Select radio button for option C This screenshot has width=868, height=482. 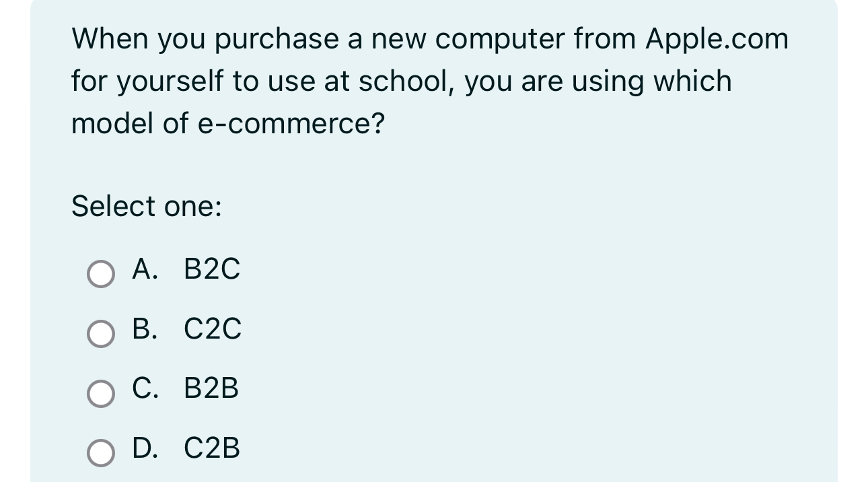pos(100,392)
